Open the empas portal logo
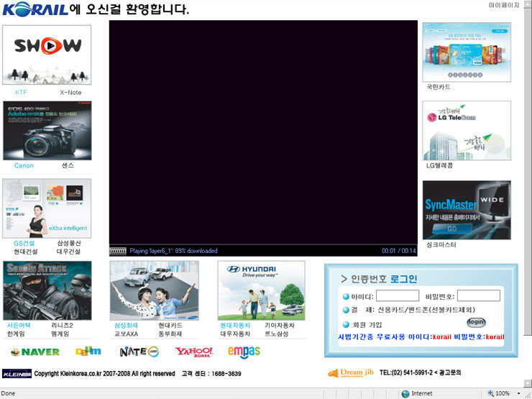Image resolution: width=532 pixels, height=399 pixels. tap(244, 352)
